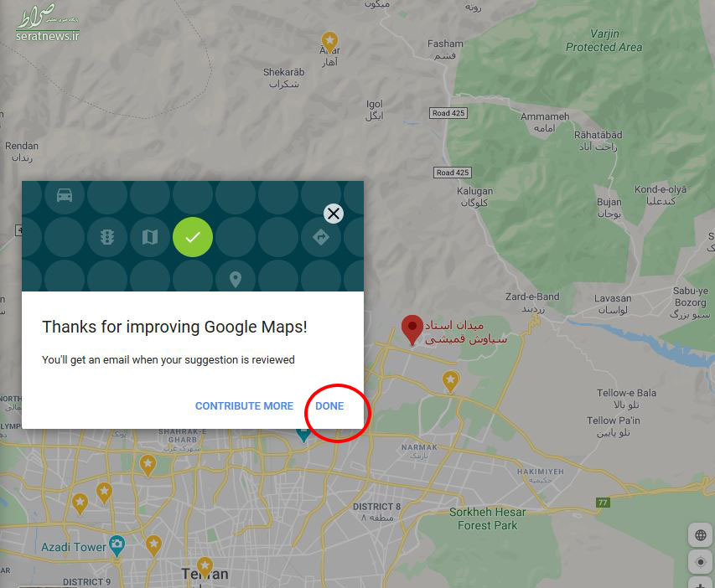Click the Tellow Pa'in label
715x588 pixels.
coord(614,426)
